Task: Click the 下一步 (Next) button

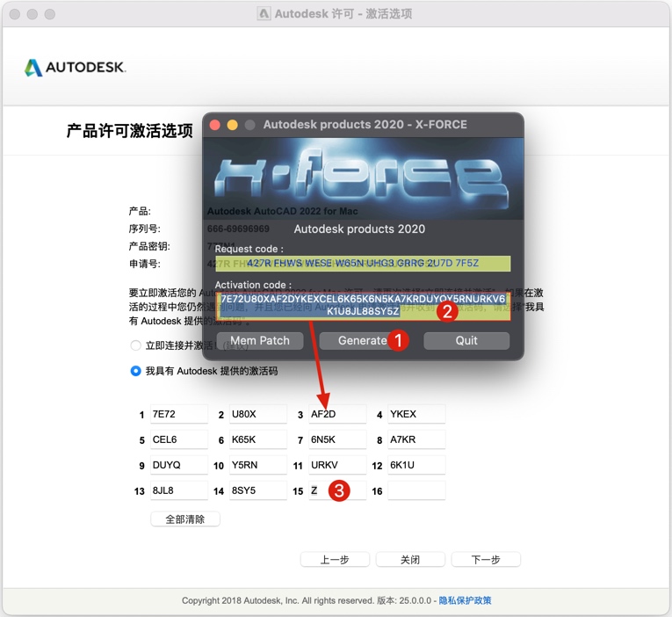Action: coord(486,560)
